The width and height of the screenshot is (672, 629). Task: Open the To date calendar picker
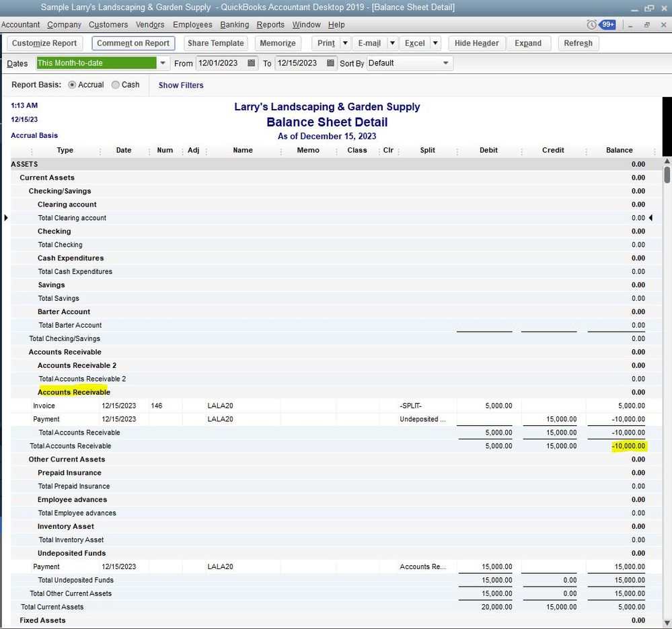(330, 63)
